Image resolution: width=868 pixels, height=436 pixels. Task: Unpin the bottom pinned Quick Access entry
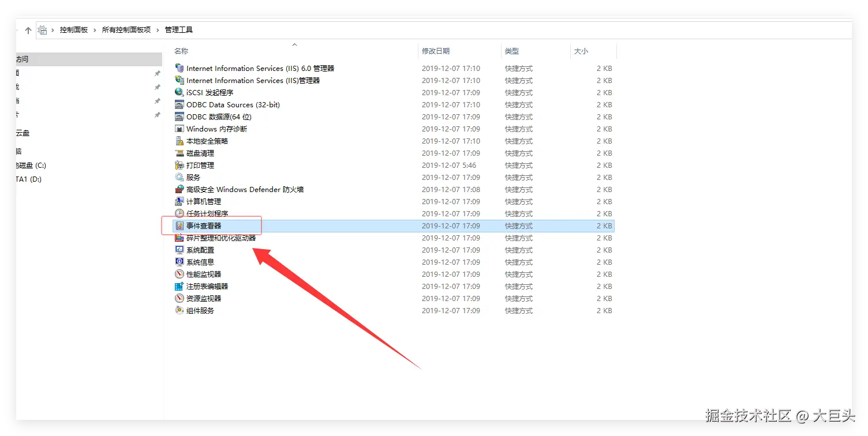coord(157,115)
